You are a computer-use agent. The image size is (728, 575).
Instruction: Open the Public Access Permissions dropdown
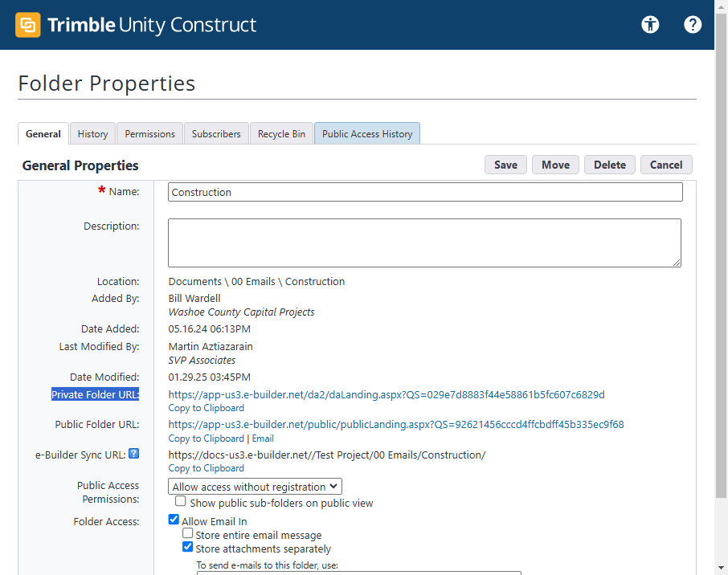pyautogui.click(x=255, y=487)
